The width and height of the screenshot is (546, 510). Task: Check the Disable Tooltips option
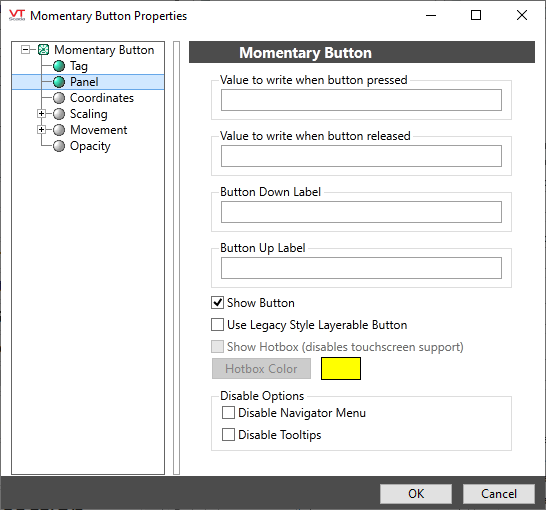click(x=228, y=435)
